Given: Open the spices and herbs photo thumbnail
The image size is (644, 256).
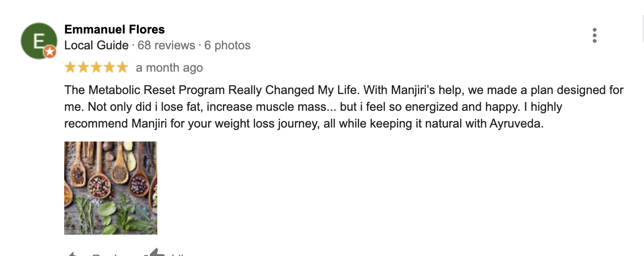Looking at the screenshot, I should tap(111, 188).
